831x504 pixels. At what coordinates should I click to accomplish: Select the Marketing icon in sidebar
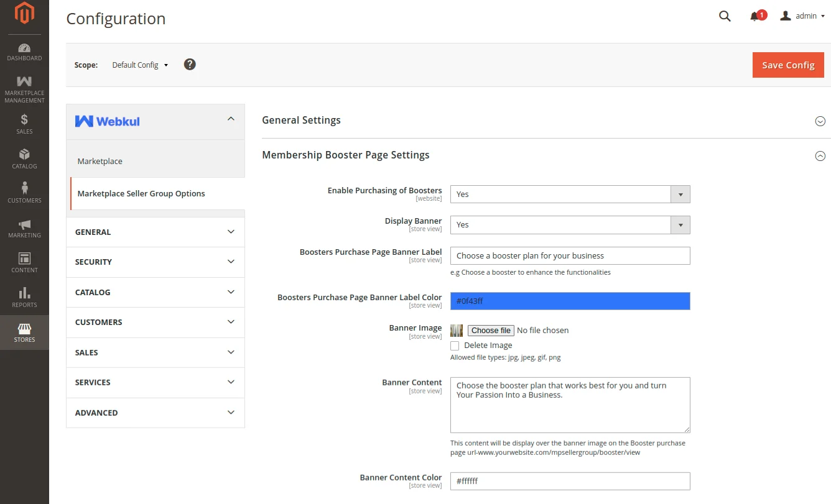24,227
